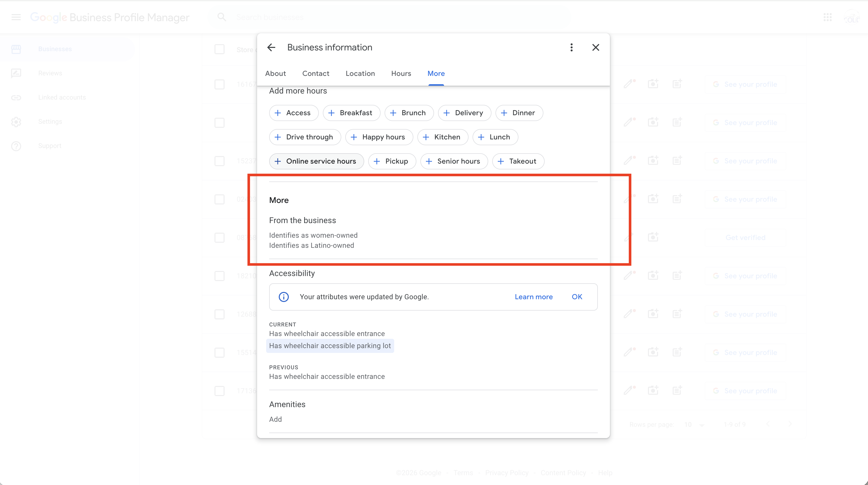The width and height of the screenshot is (868, 485).
Task: Open the Rows per page dropdown
Action: (x=694, y=425)
